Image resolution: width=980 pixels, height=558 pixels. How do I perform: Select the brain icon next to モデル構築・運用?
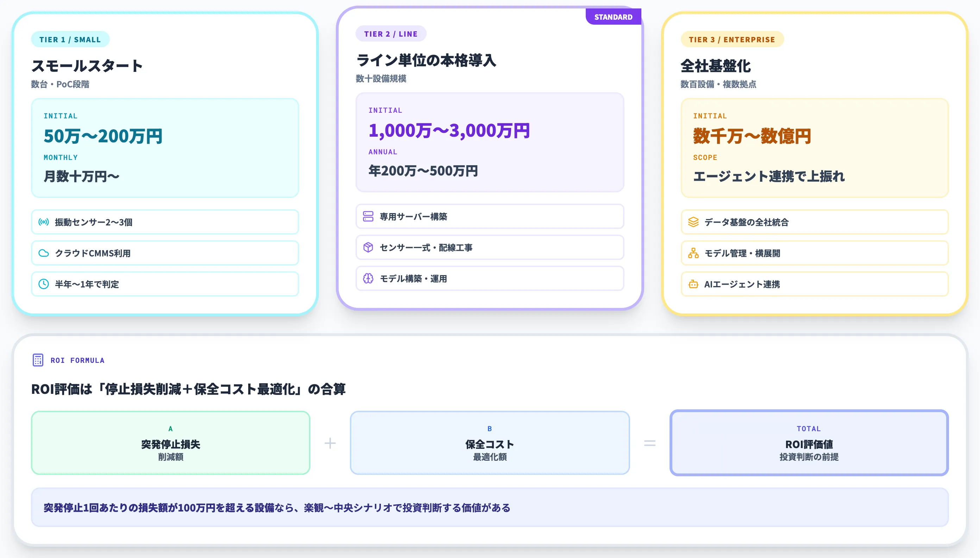pyautogui.click(x=369, y=279)
